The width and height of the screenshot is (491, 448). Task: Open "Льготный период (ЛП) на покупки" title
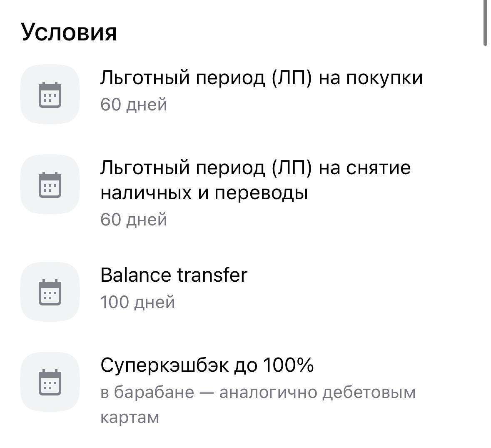261,78
